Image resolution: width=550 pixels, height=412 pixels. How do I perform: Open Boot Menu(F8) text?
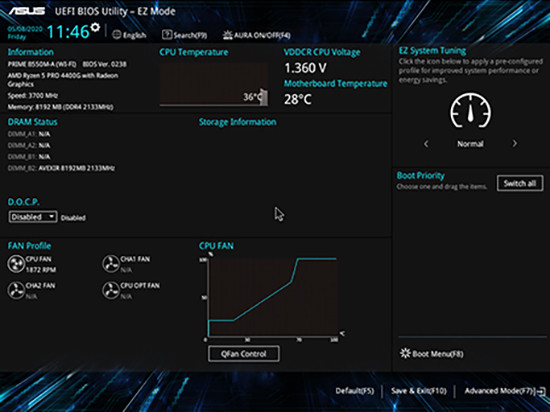pyautogui.click(x=438, y=354)
